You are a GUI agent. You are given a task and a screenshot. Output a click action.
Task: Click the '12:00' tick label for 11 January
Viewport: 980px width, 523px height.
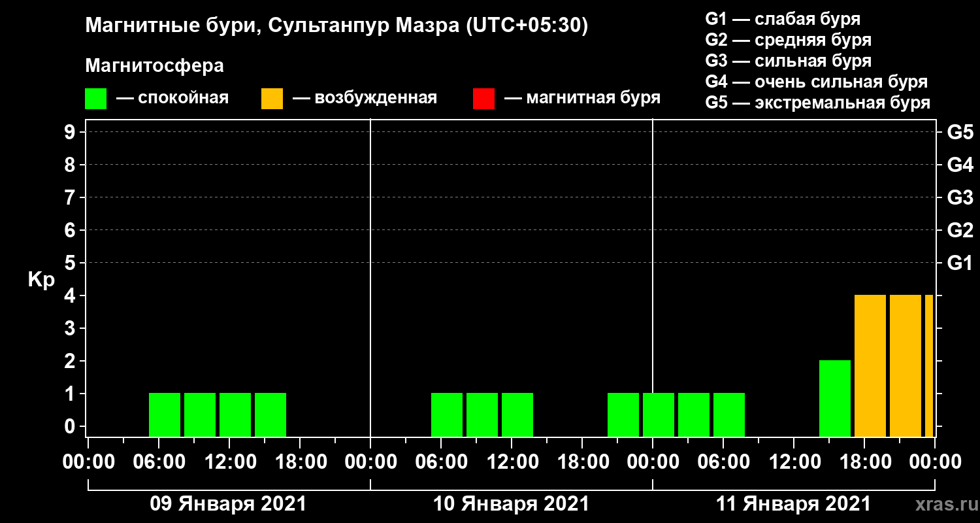(794, 462)
